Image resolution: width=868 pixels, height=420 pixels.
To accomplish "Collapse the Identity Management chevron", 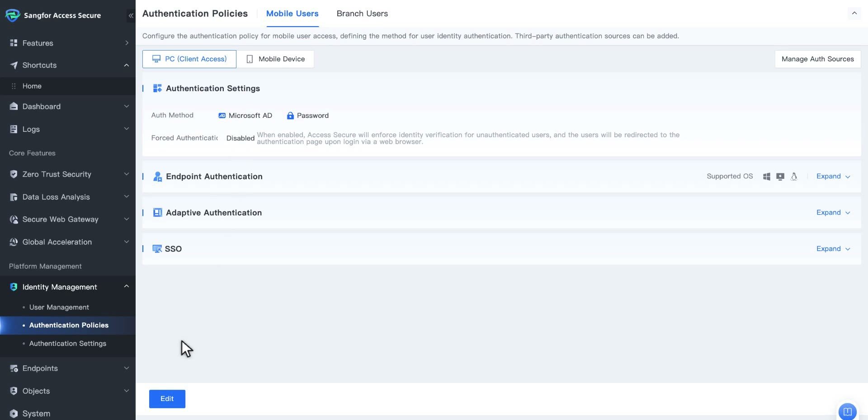I will tap(127, 286).
